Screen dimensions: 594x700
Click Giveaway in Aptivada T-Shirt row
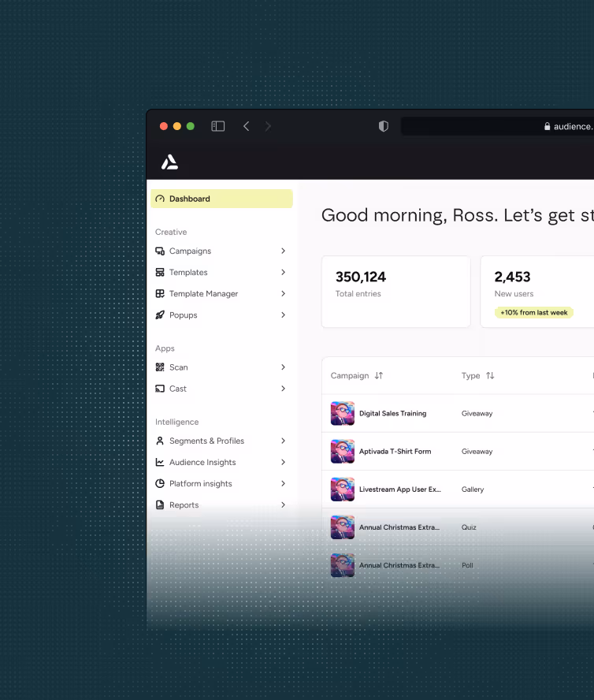pyautogui.click(x=477, y=452)
